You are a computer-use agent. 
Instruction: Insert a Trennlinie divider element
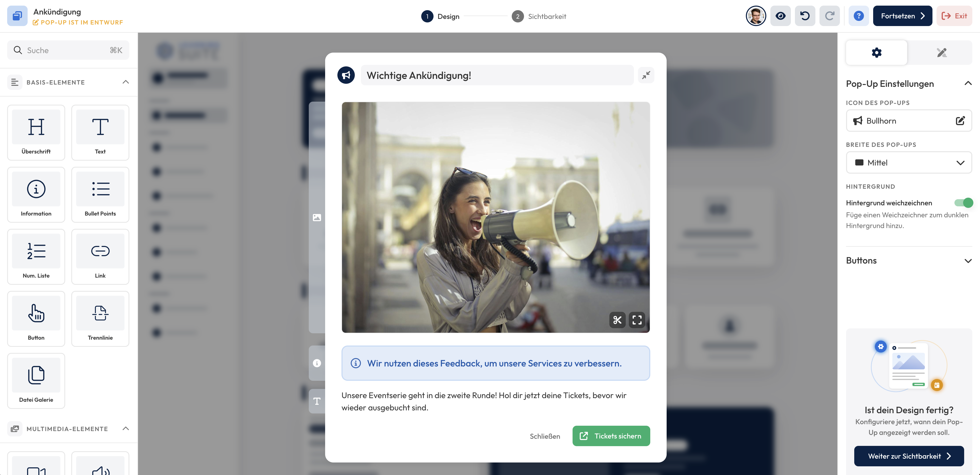(x=100, y=319)
